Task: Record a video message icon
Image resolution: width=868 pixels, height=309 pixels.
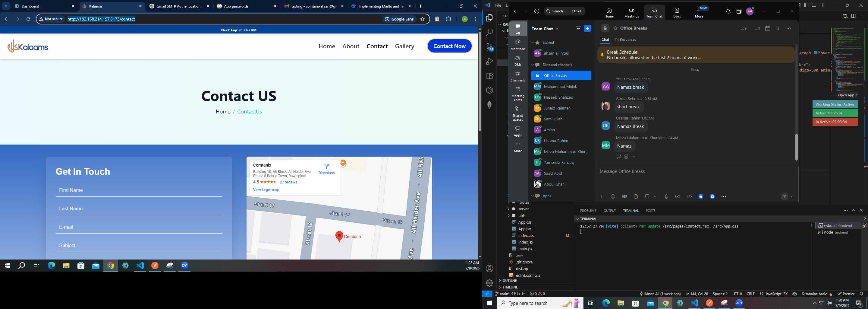Action: coord(678,197)
